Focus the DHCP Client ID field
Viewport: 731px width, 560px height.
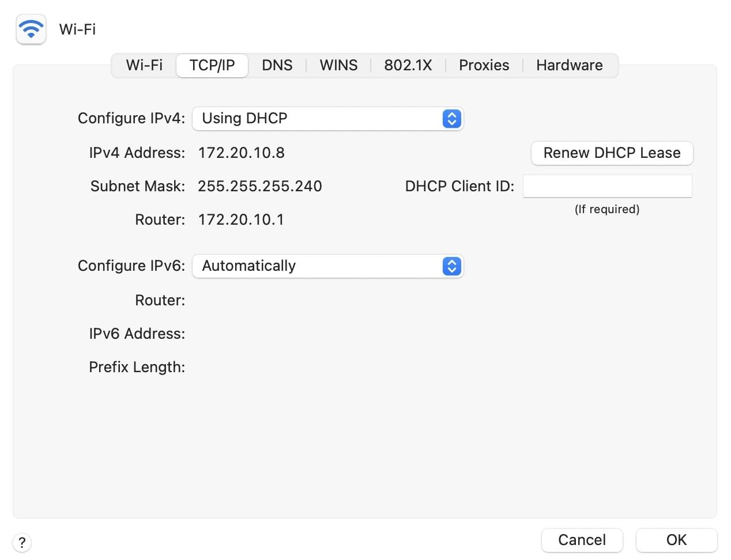tap(607, 186)
